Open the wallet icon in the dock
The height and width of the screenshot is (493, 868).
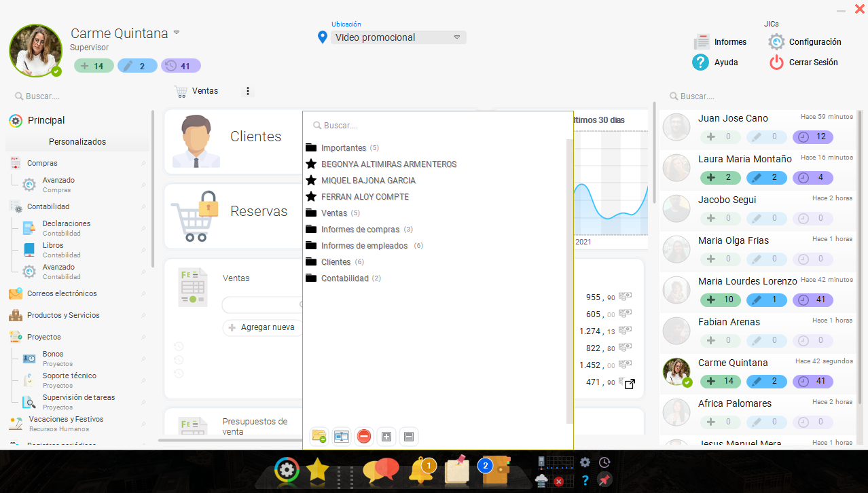tap(494, 470)
